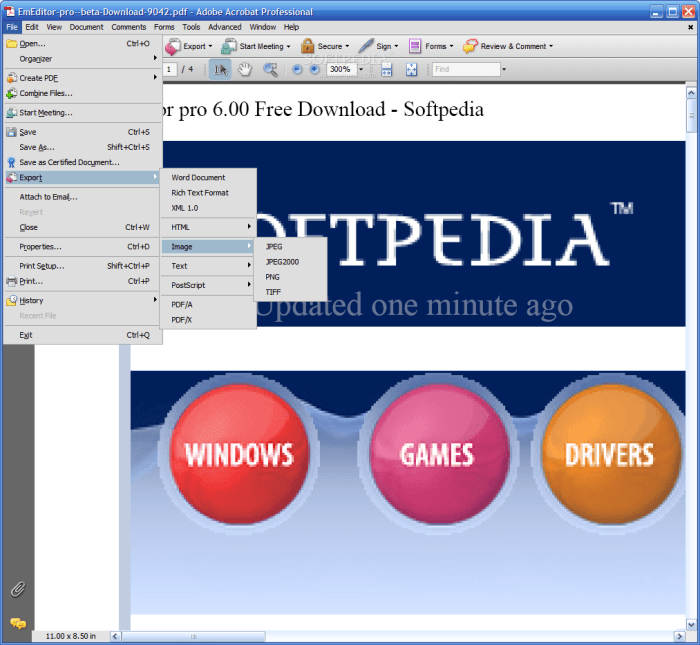Viewport: 700px width, 645px height.
Task: Open the Comments panel bubble icon
Action: pos(18,623)
